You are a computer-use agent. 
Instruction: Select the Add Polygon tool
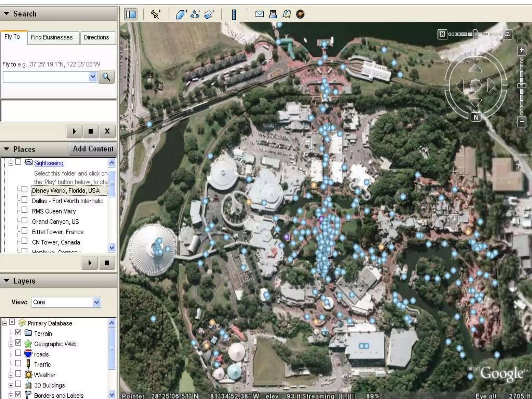pos(181,14)
